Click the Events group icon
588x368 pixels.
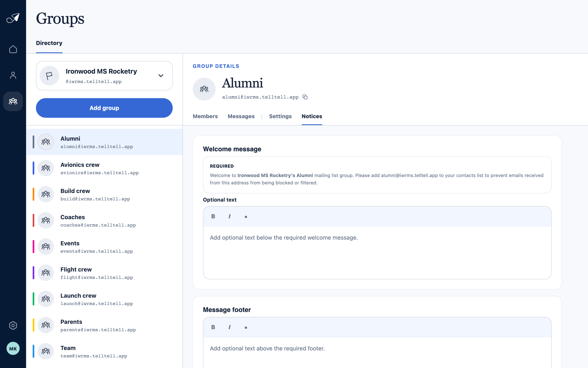(x=46, y=247)
